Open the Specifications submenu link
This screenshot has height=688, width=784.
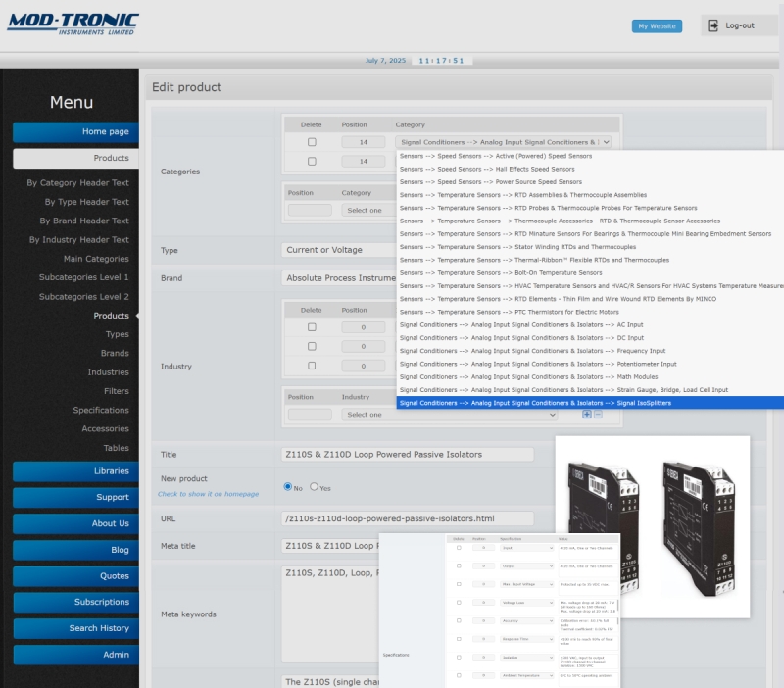[x=101, y=411]
